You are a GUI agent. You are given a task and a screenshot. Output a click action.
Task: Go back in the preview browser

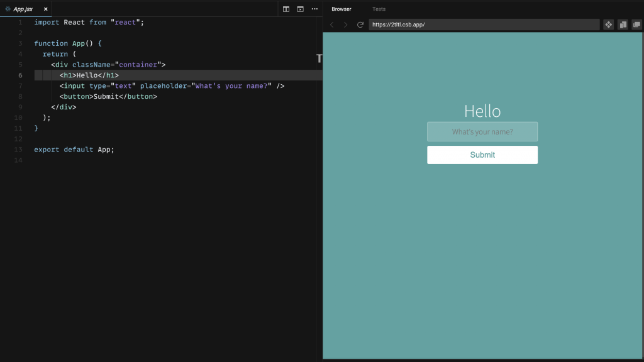pyautogui.click(x=332, y=25)
